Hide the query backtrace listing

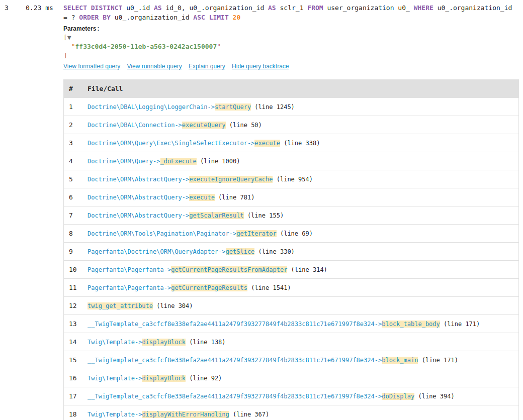click(x=260, y=66)
